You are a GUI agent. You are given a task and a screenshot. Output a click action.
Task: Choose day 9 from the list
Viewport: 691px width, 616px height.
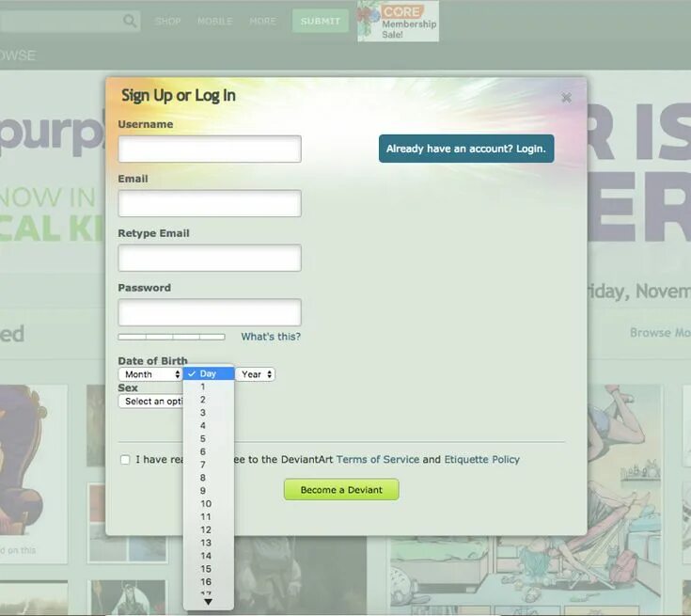(209, 491)
